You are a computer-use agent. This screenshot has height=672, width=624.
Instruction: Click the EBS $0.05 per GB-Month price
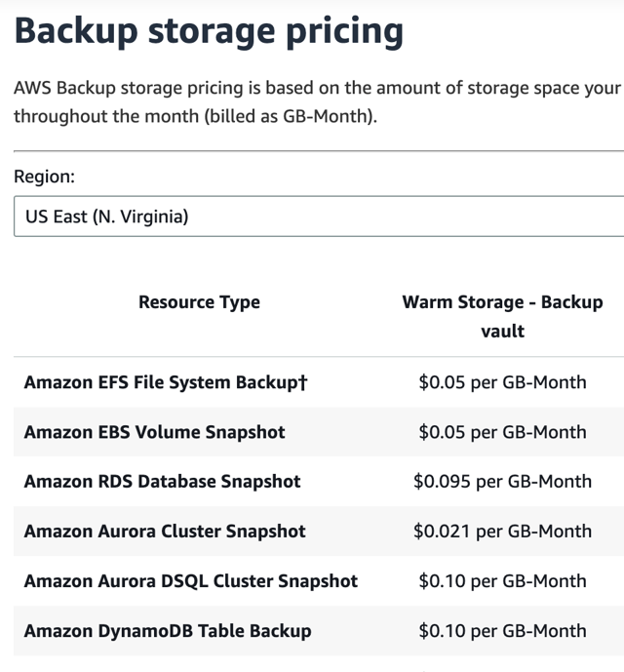point(502,431)
